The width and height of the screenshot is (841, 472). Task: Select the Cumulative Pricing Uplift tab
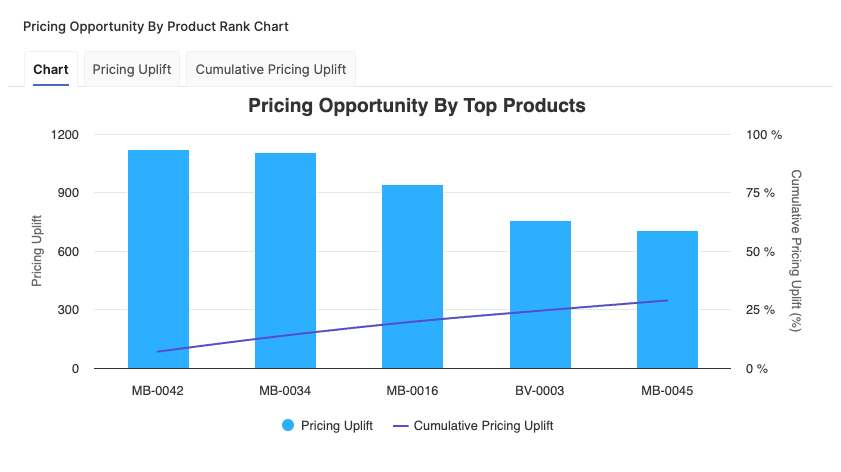click(271, 70)
